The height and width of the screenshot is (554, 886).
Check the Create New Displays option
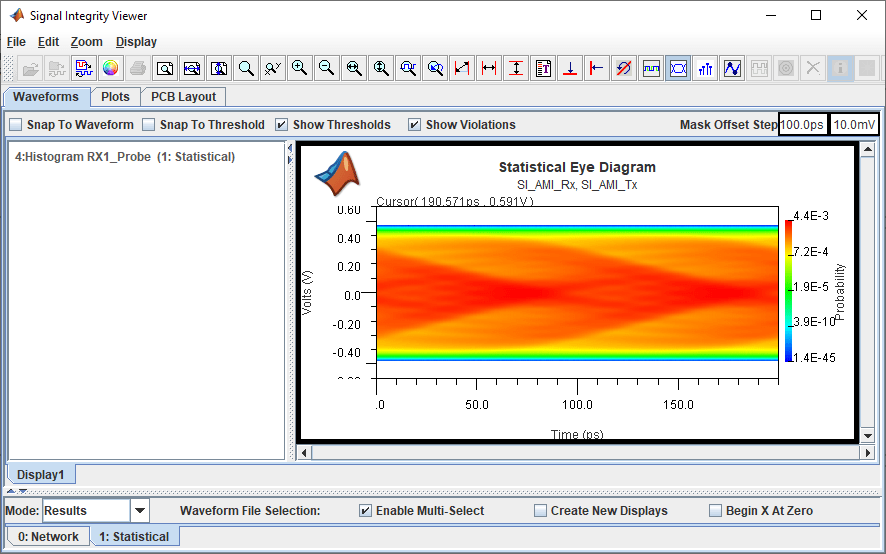(540, 510)
